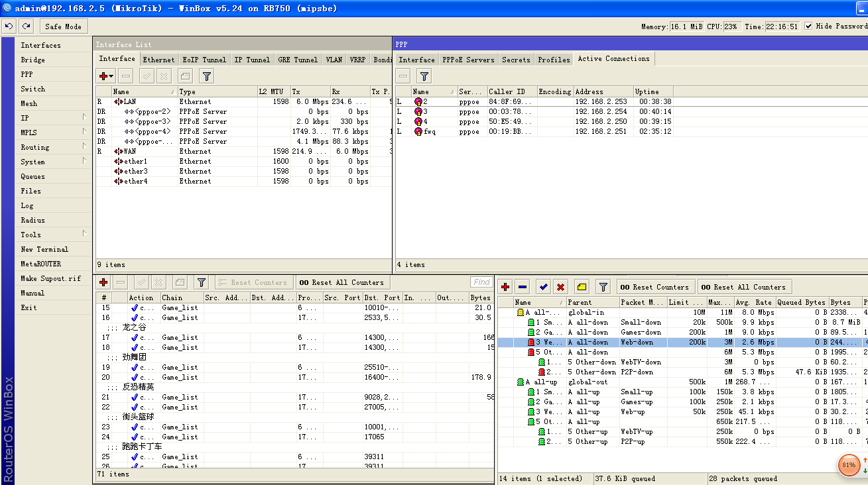Open filter funnel in queue tree panel
This screenshot has width=868, height=485.
point(603,287)
